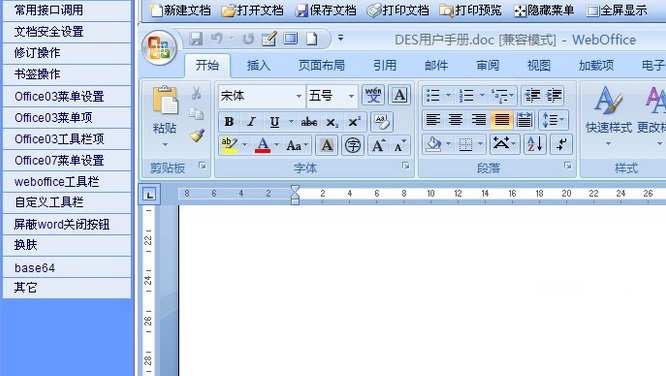Apply the yellow highlight color
The width and height of the screenshot is (666, 376).
coord(229,145)
